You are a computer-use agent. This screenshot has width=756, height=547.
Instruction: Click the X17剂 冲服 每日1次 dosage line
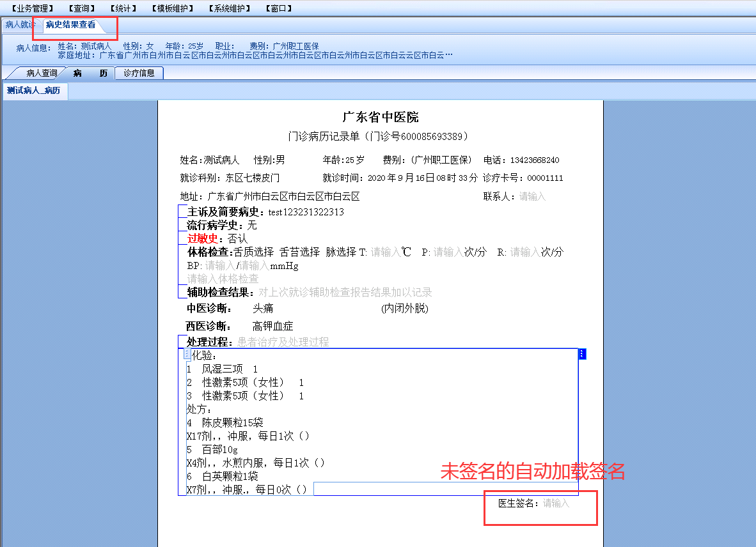point(248,436)
